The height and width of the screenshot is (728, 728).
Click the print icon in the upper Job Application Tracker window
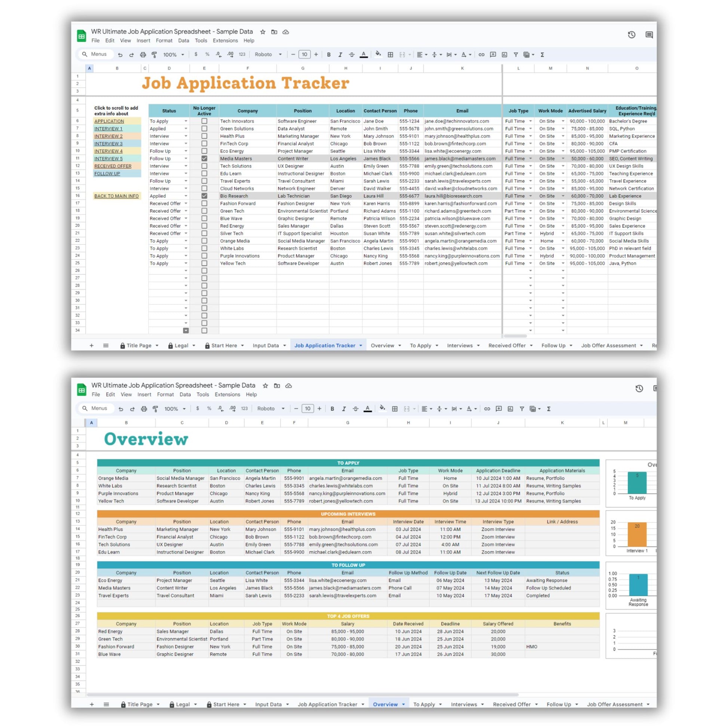pos(143,55)
